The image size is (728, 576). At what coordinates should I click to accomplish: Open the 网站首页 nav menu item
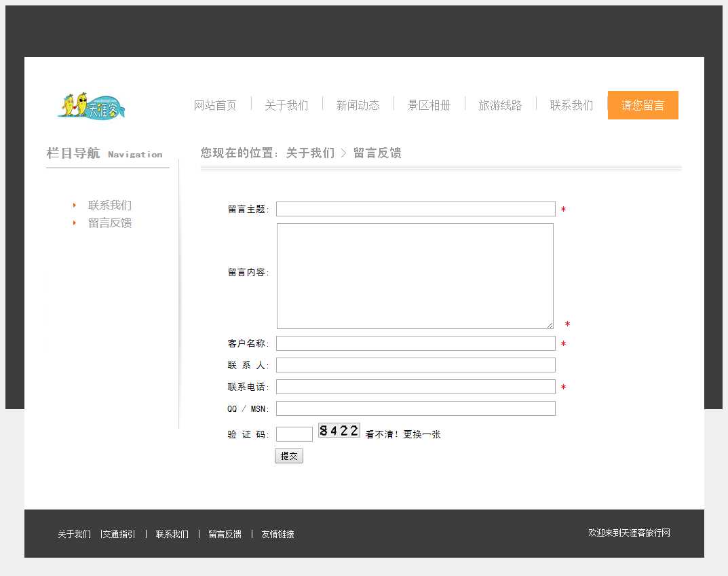click(x=215, y=105)
